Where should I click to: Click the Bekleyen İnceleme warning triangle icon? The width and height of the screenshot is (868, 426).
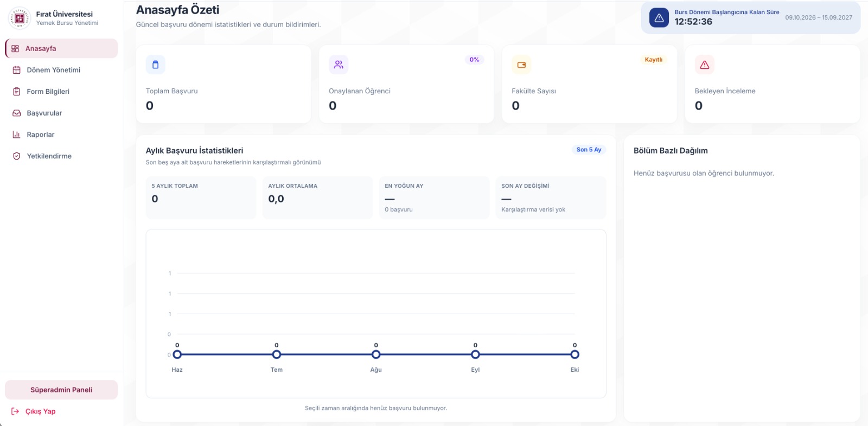(x=705, y=65)
